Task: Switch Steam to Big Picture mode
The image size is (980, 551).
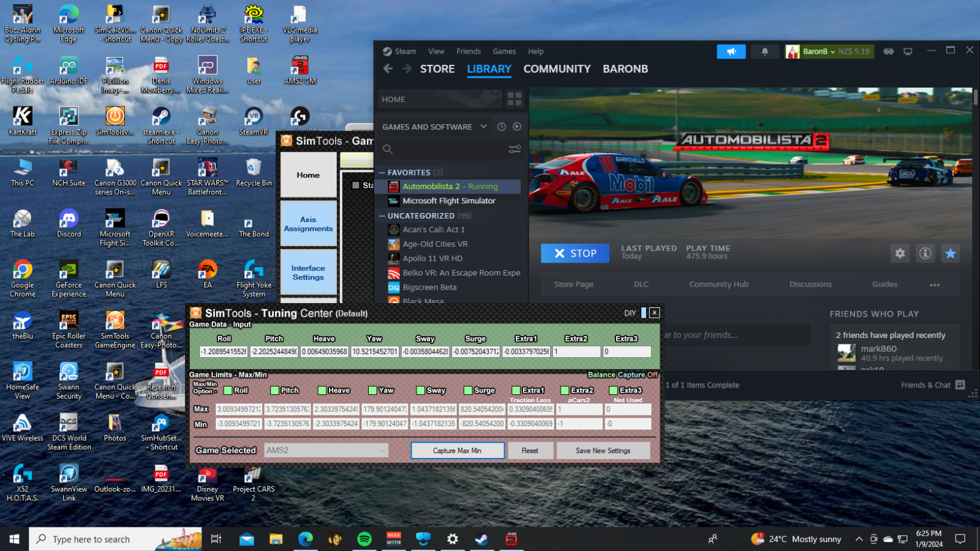Action: point(908,51)
